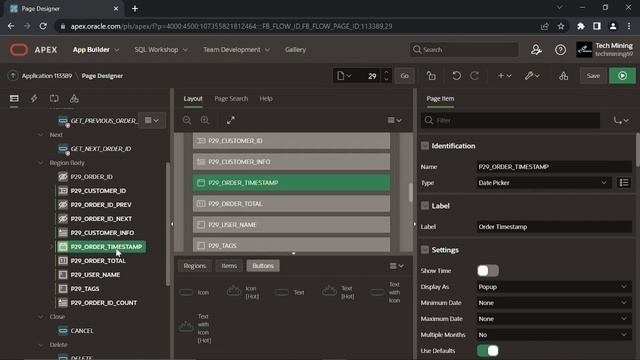This screenshot has width=640, height=360.
Task: Share this page icon in address bar
Action: (544, 26)
